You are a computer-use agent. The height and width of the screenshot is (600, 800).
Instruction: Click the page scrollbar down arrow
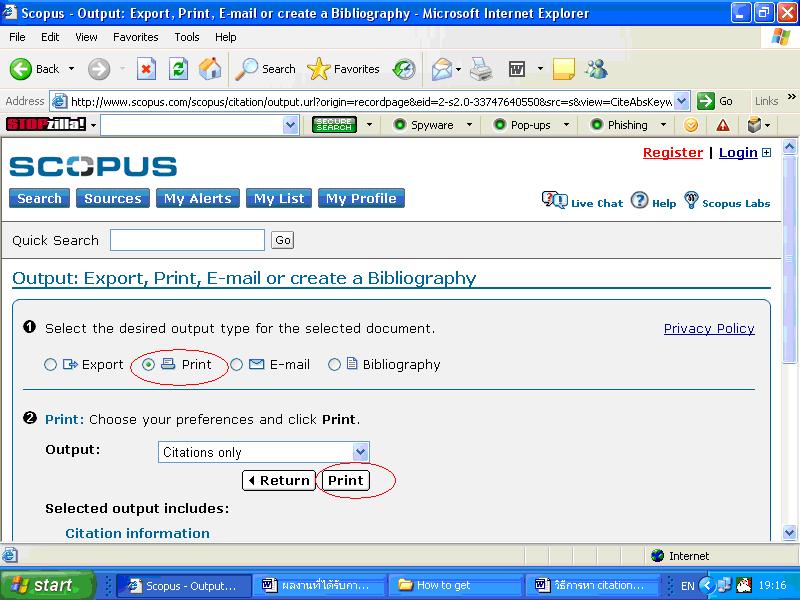tap(789, 533)
